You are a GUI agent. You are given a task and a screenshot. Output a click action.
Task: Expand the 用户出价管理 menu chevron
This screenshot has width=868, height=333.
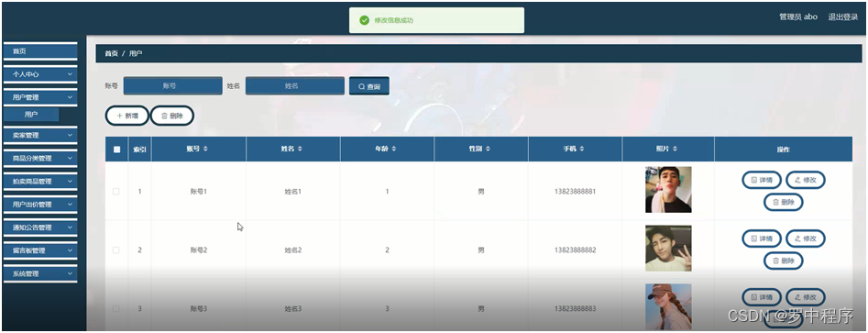(70, 205)
